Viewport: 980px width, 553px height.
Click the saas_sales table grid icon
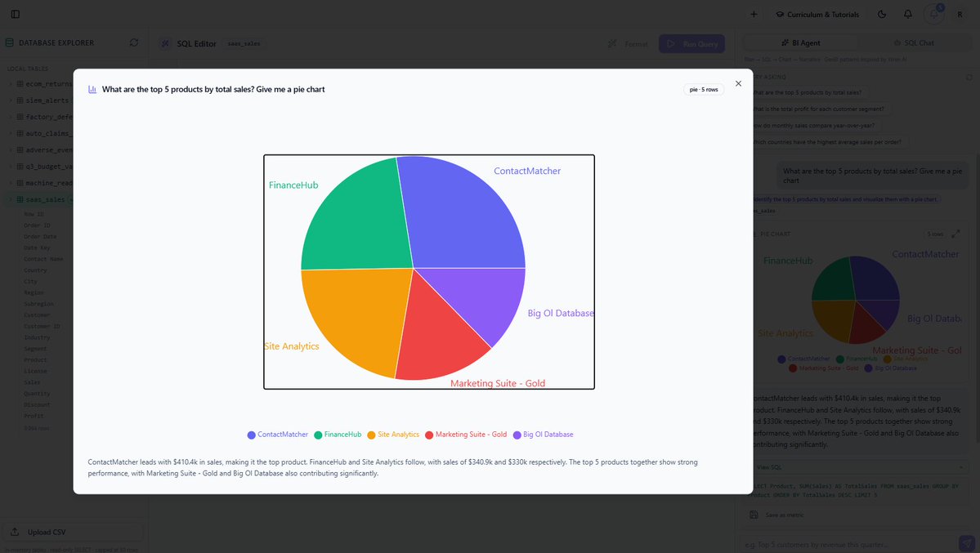pyautogui.click(x=20, y=199)
